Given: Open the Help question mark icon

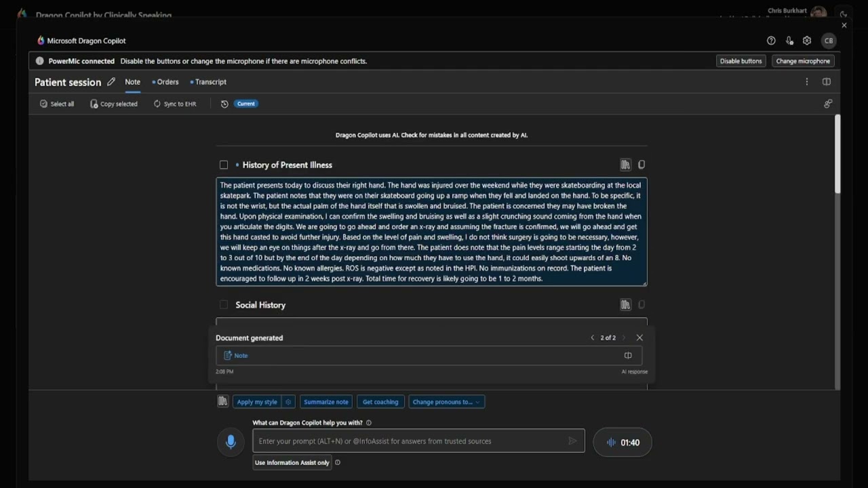Looking at the screenshot, I should [x=771, y=41].
